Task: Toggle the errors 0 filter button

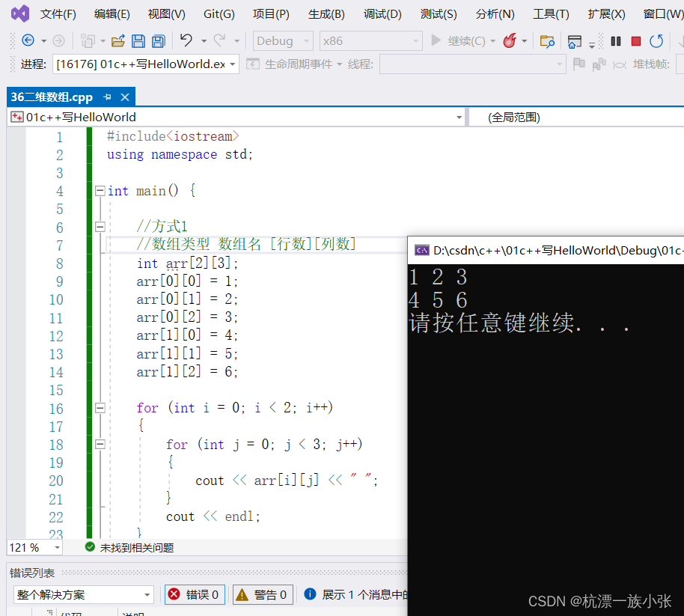Action: tap(195, 594)
